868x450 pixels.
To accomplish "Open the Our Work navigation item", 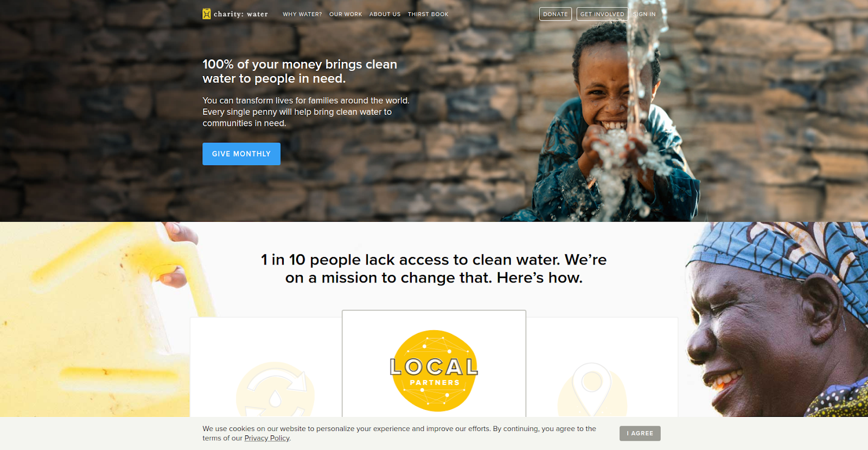I will tap(346, 14).
